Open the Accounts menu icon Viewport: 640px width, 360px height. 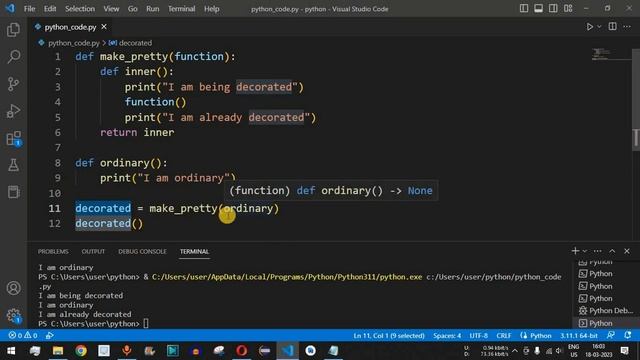click(x=13, y=288)
